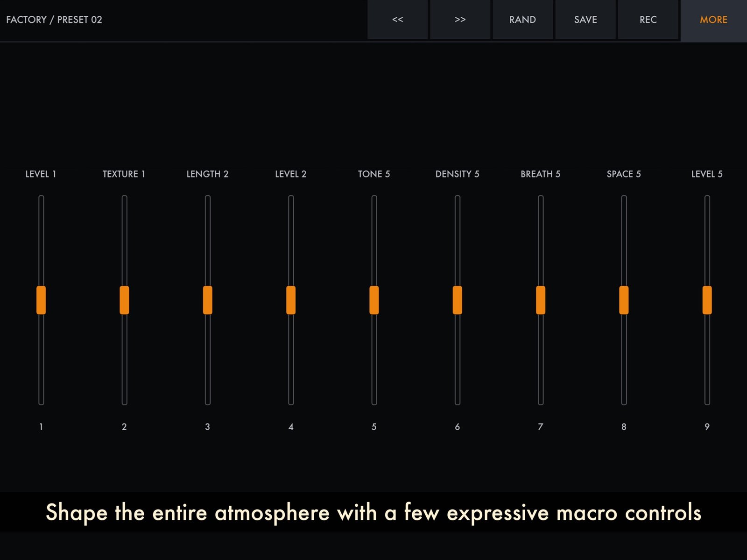
Task: Click the TONE 5 macro label
Action: pyautogui.click(x=374, y=174)
